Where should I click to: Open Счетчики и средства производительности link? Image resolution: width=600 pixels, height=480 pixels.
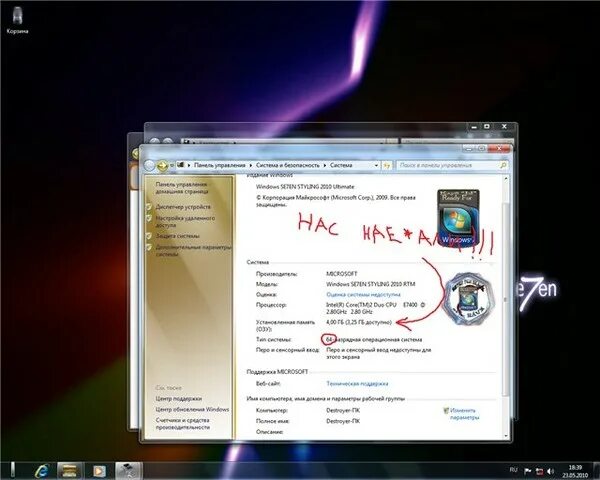click(x=183, y=423)
